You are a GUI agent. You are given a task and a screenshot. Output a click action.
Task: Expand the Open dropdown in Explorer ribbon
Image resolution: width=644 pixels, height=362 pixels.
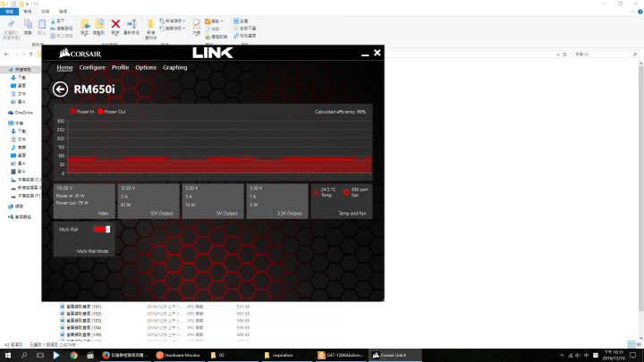222,21
